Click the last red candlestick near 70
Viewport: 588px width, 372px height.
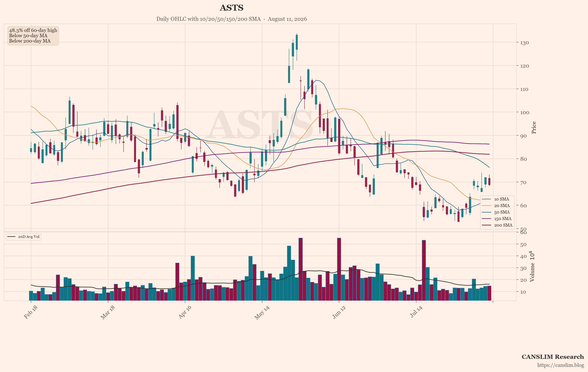[489, 181]
